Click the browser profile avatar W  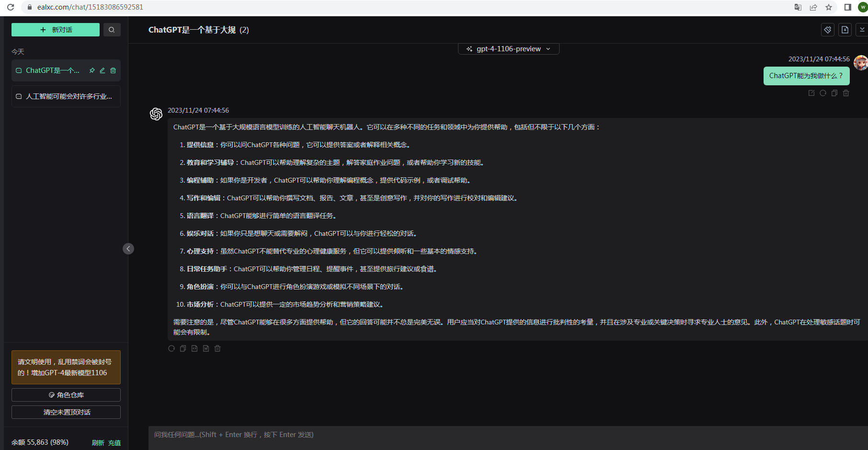[863, 7]
